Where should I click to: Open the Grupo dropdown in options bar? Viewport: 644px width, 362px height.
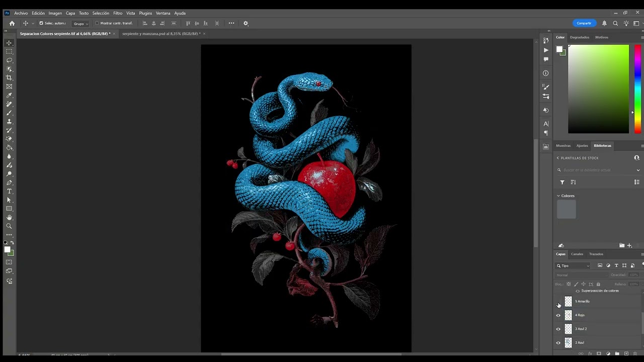click(x=80, y=23)
